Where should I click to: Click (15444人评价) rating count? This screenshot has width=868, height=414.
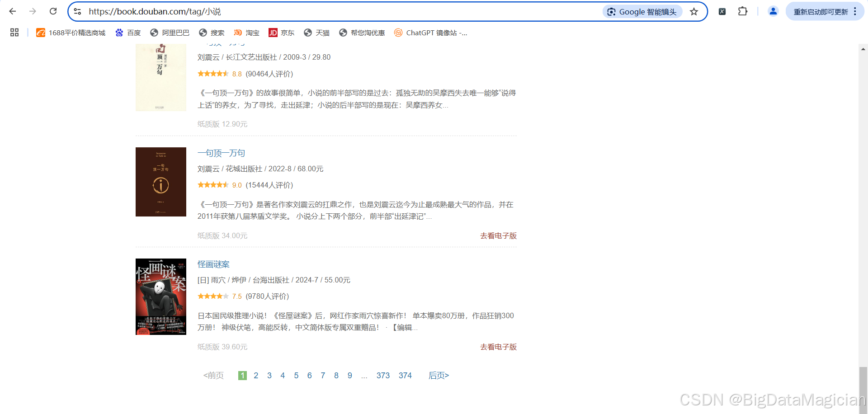tap(269, 185)
